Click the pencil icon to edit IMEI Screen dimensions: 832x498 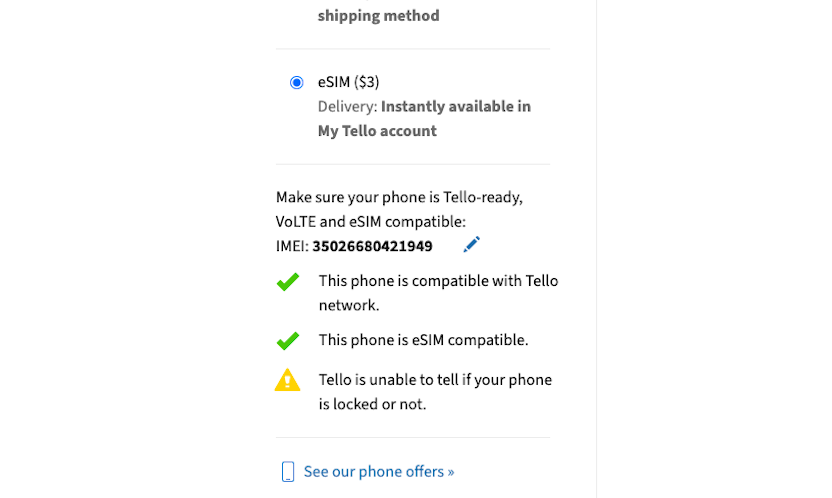pyautogui.click(x=472, y=245)
